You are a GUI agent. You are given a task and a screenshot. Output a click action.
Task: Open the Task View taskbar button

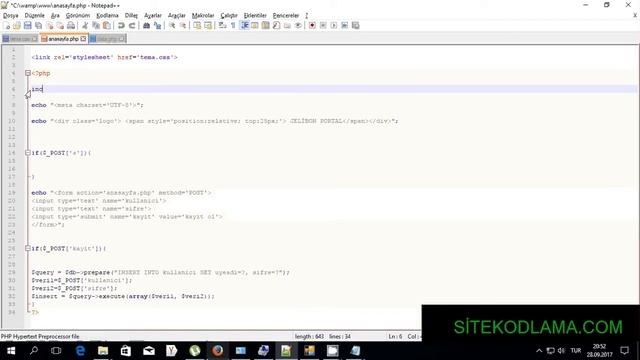point(56,351)
